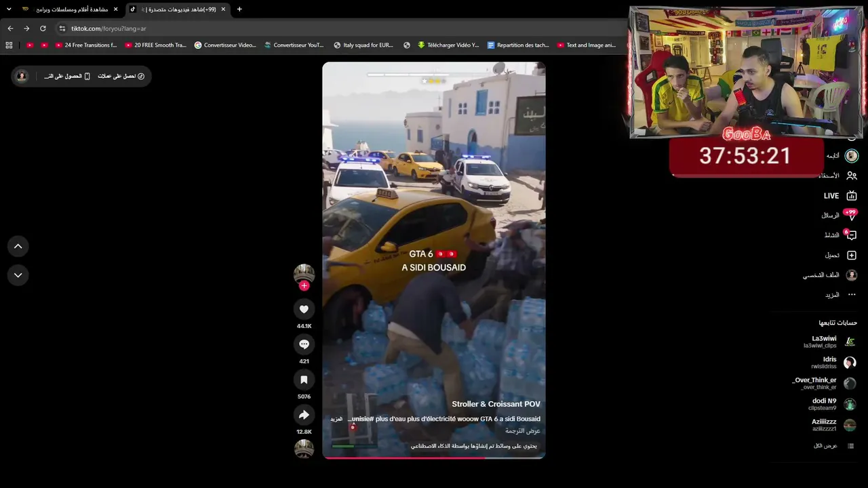Close the TikTok browser tab
Screen dimensions: 868x488
click(x=223, y=9)
